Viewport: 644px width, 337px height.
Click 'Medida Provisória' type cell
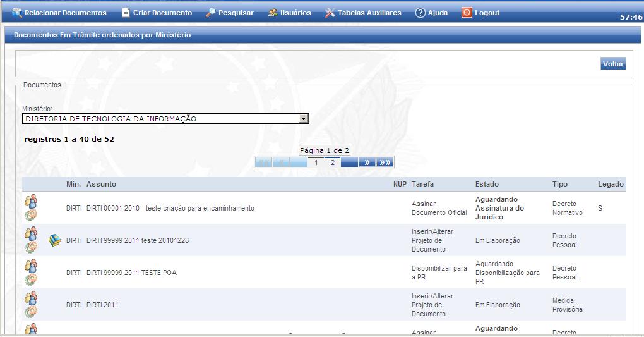click(x=567, y=305)
